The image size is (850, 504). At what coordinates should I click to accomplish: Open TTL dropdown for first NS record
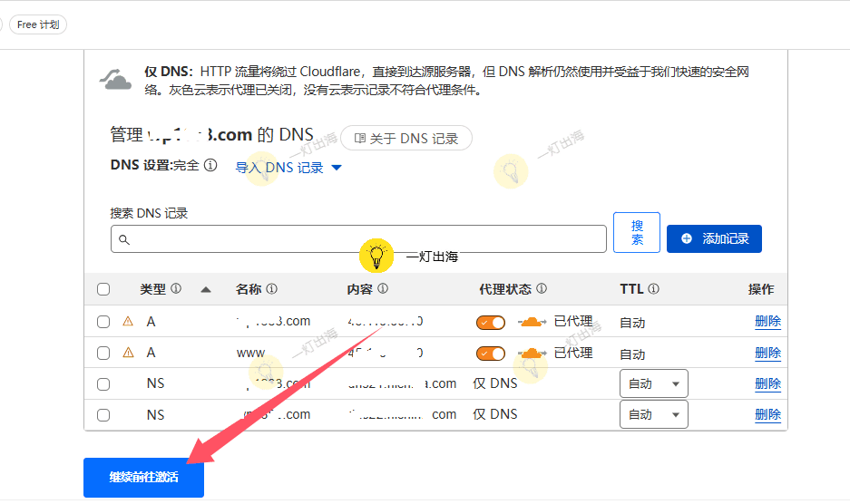(653, 383)
